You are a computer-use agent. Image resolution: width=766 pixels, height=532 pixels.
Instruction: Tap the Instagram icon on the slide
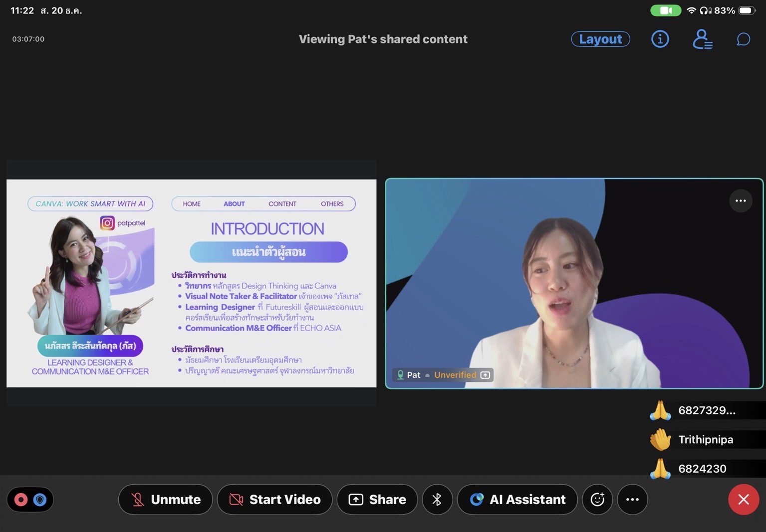click(x=107, y=223)
